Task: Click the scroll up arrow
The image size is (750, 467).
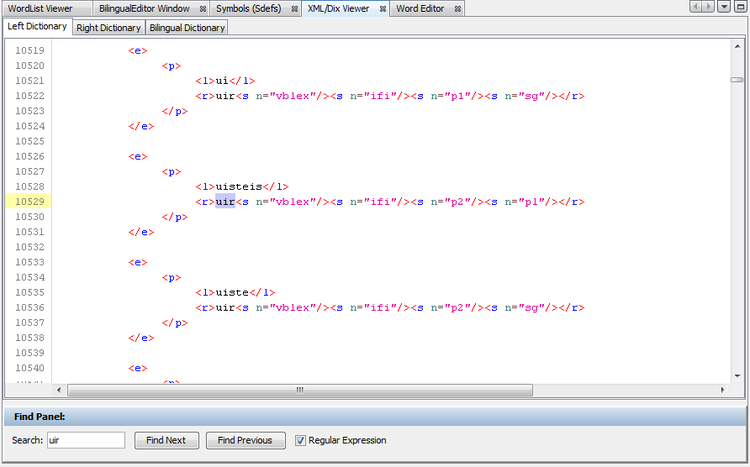Action: (x=737, y=45)
